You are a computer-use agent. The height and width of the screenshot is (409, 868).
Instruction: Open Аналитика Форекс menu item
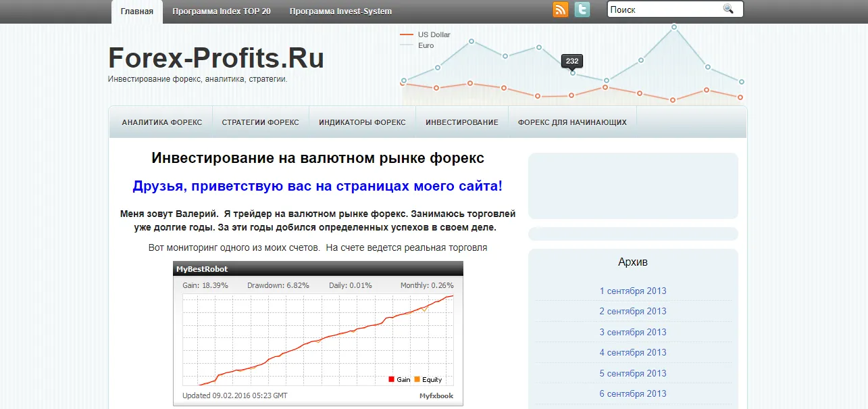[162, 122]
